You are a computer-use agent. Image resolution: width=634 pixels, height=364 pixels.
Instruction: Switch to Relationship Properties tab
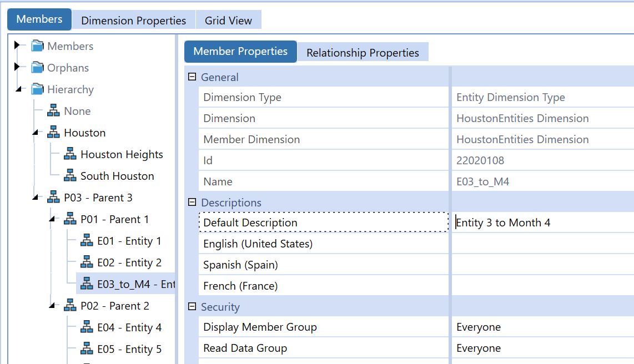tap(363, 53)
